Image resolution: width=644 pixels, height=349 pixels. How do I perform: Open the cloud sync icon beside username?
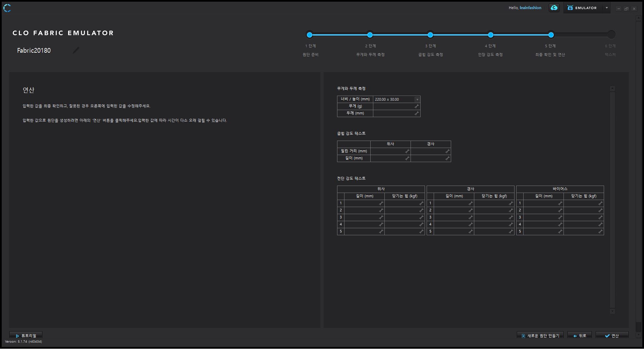pos(554,8)
